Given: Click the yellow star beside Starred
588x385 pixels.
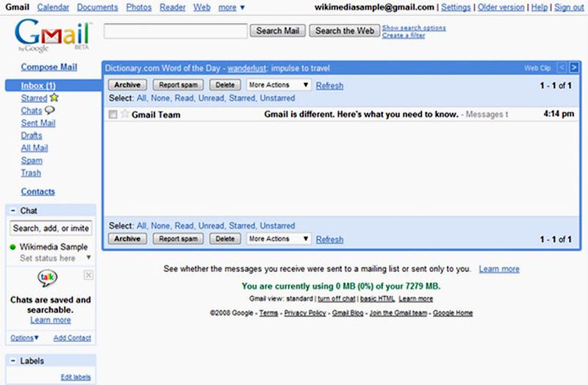Looking at the screenshot, I should tap(54, 98).
